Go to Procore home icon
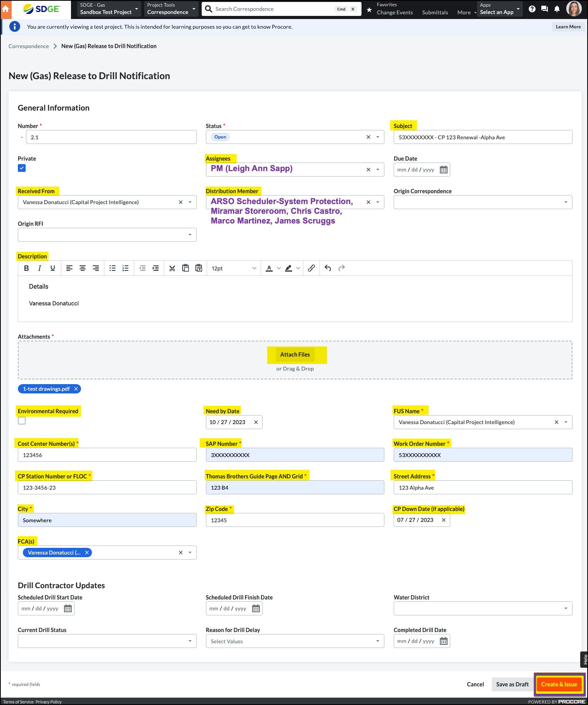588x705 pixels. point(6,9)
